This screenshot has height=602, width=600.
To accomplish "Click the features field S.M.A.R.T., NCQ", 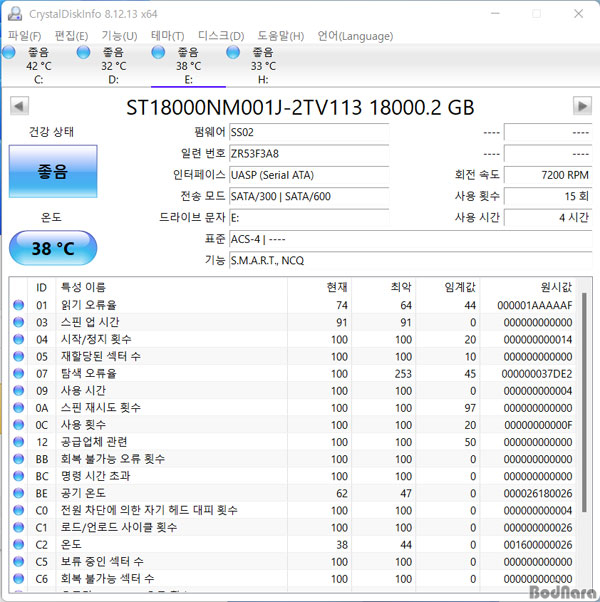I will (411, 261).
